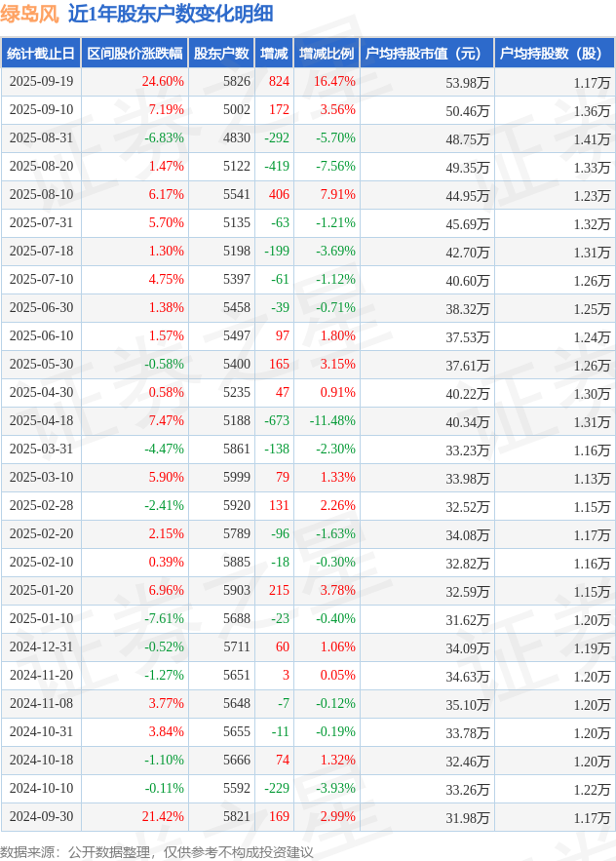Select the 53.98万 market value cell

pos(467,83)
